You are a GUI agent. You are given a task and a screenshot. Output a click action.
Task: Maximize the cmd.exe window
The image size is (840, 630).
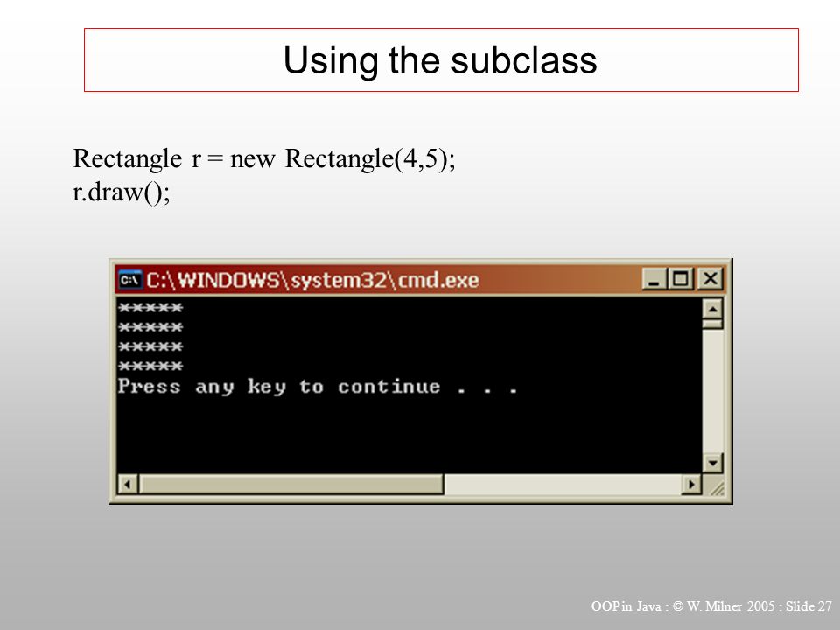[681, 279]
